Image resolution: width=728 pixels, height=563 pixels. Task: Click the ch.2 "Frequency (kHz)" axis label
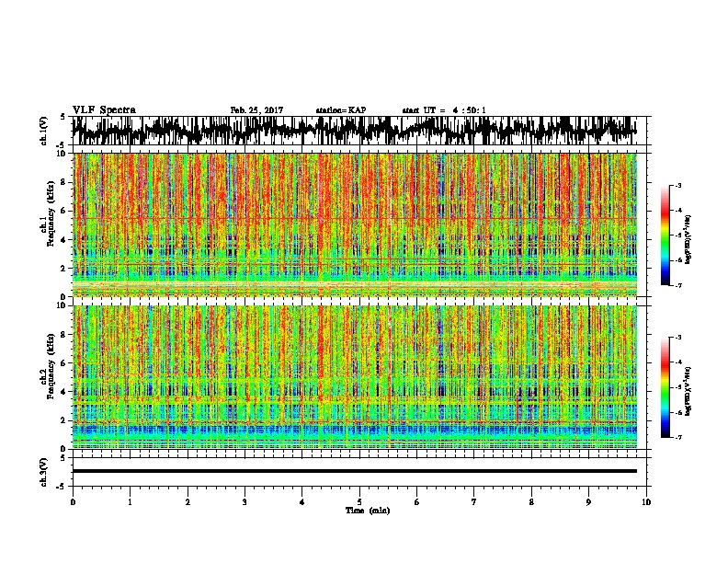point(51,366)
